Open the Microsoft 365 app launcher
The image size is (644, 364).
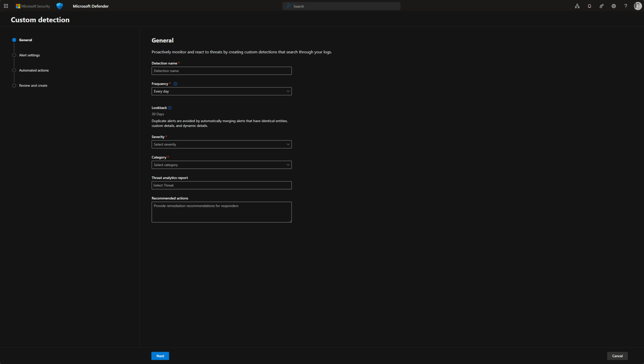click(x=6, y=6)
